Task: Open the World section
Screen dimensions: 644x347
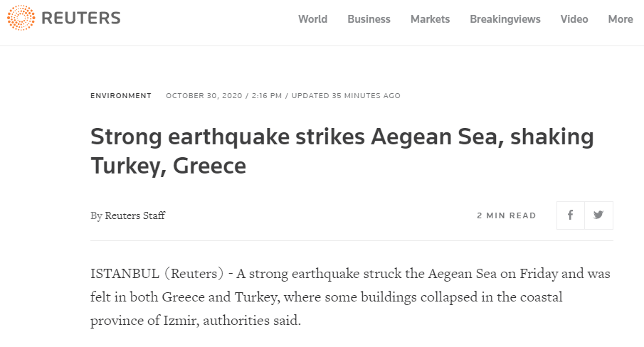Action: click(x=312, y=19)
